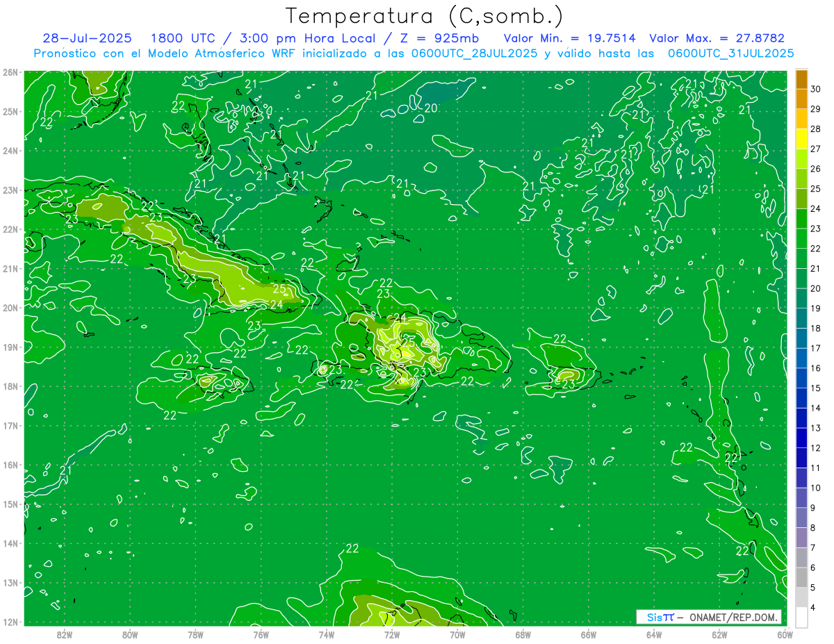Click color scale value 18

817,329
